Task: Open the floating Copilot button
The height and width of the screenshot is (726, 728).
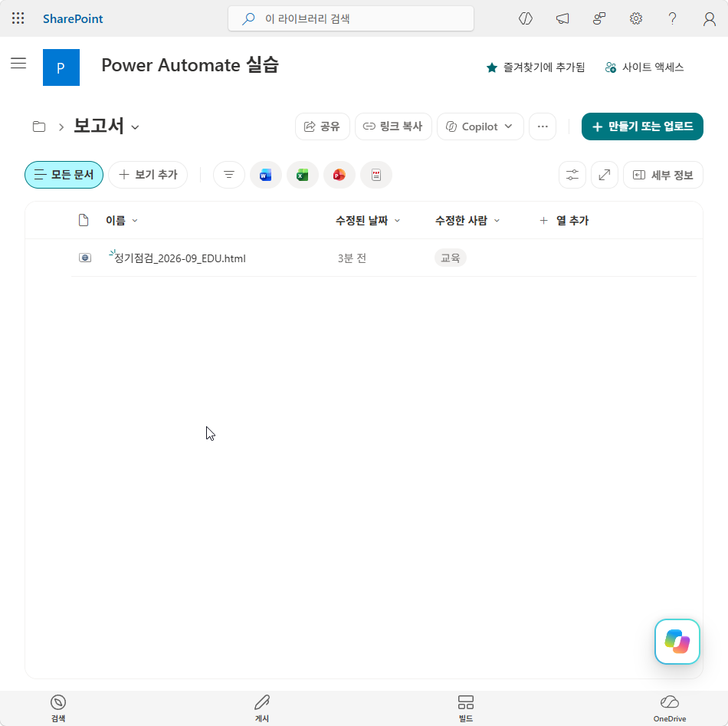Action: 677,642
